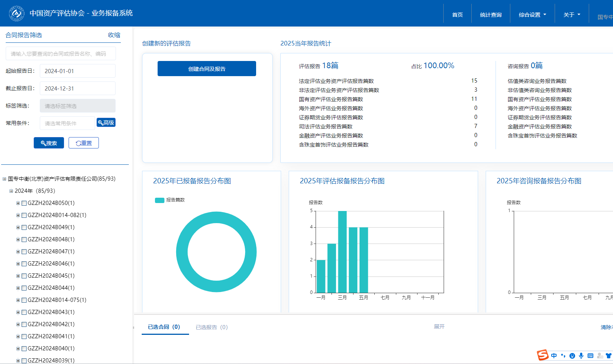Click the 重置 reset button
Image resolution: width=613 pixels, height=364 pixels.
click(84, 143)
